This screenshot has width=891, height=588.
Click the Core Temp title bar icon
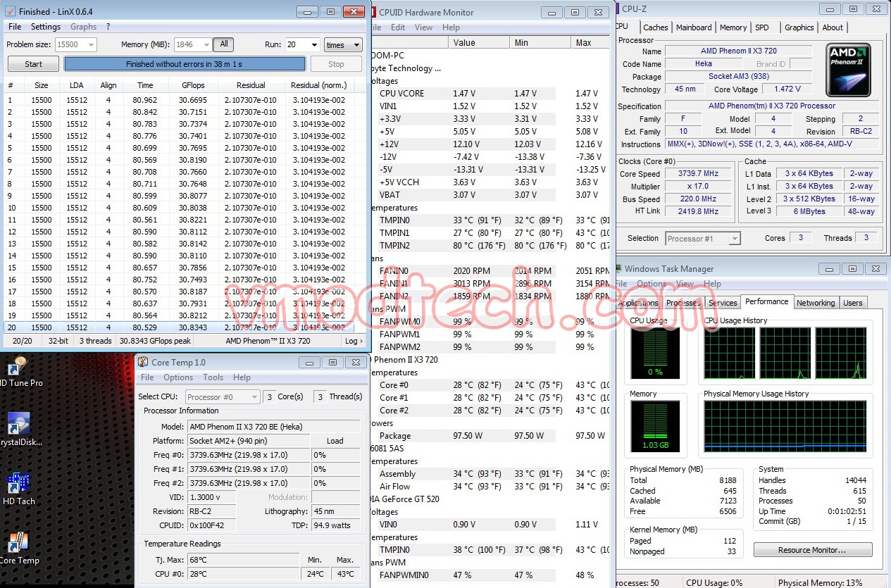click(x=142, y=362)
